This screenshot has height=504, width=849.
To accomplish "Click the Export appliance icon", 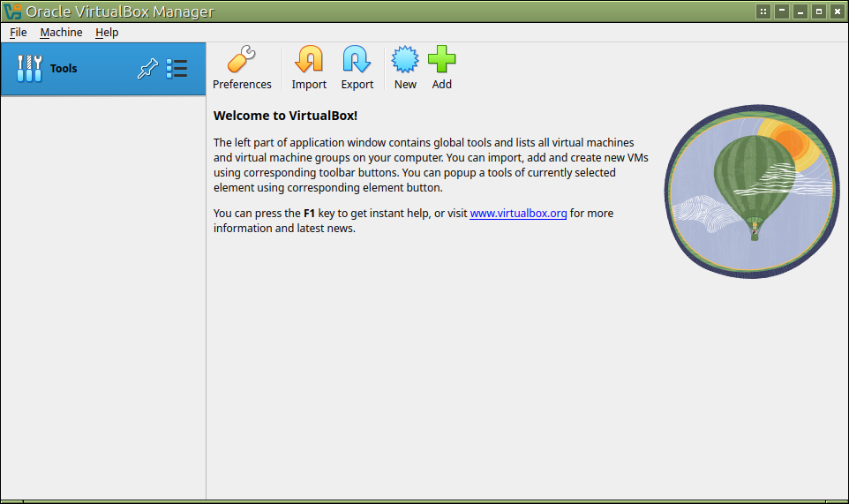I will click(x=357, y=61).
